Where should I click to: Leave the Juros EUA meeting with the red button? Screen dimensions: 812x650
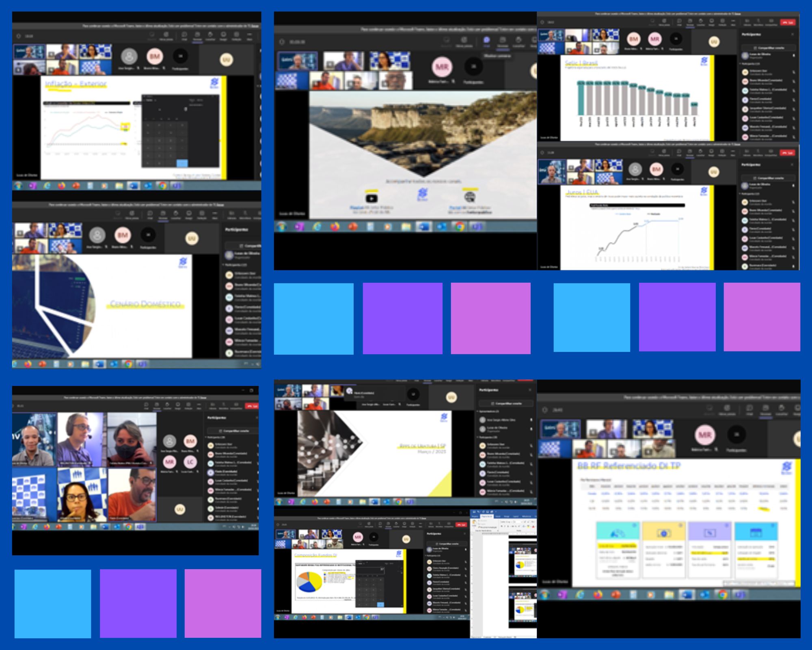788,153
